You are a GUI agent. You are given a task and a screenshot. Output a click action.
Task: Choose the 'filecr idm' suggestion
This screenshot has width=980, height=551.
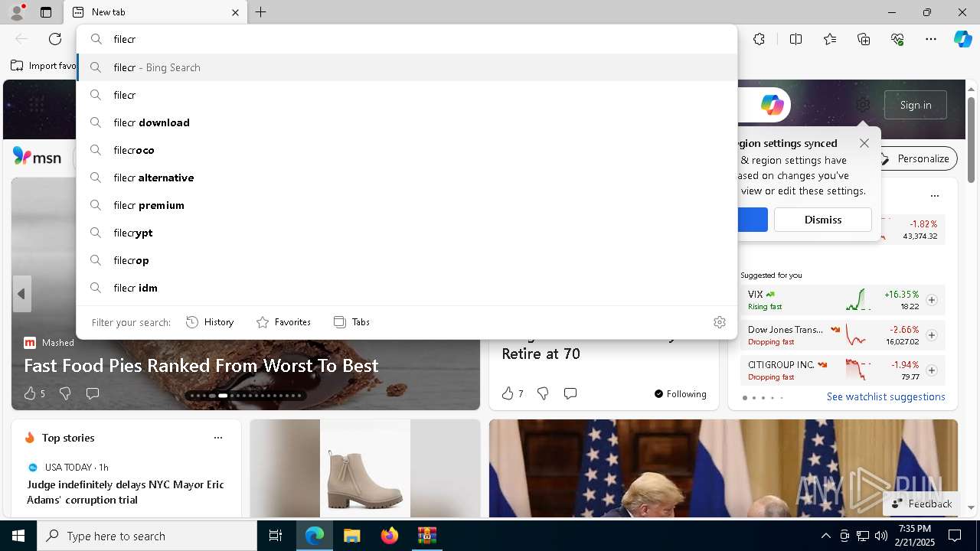pyautogui.click(x=407, y=288)
